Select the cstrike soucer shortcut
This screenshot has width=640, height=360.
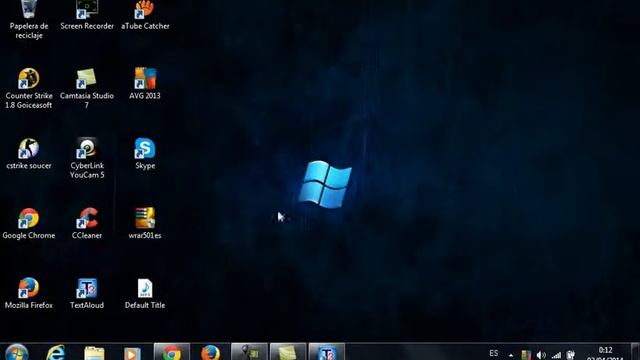pyautogui.click(x=29, y=153)
